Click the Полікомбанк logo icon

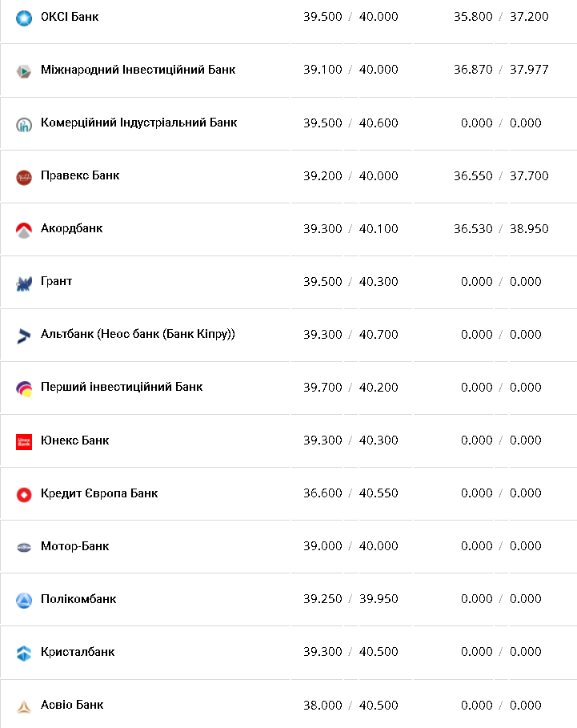(24, 600)
